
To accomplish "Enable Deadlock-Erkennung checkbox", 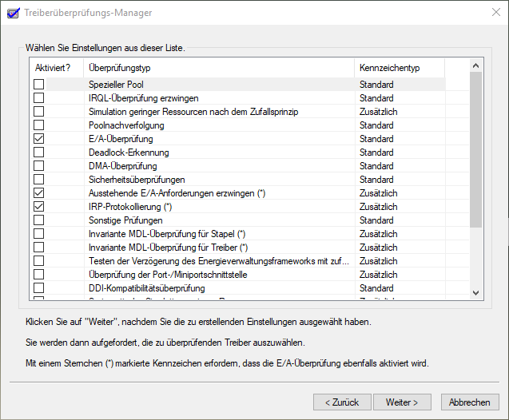I will [x=38, y=153].
